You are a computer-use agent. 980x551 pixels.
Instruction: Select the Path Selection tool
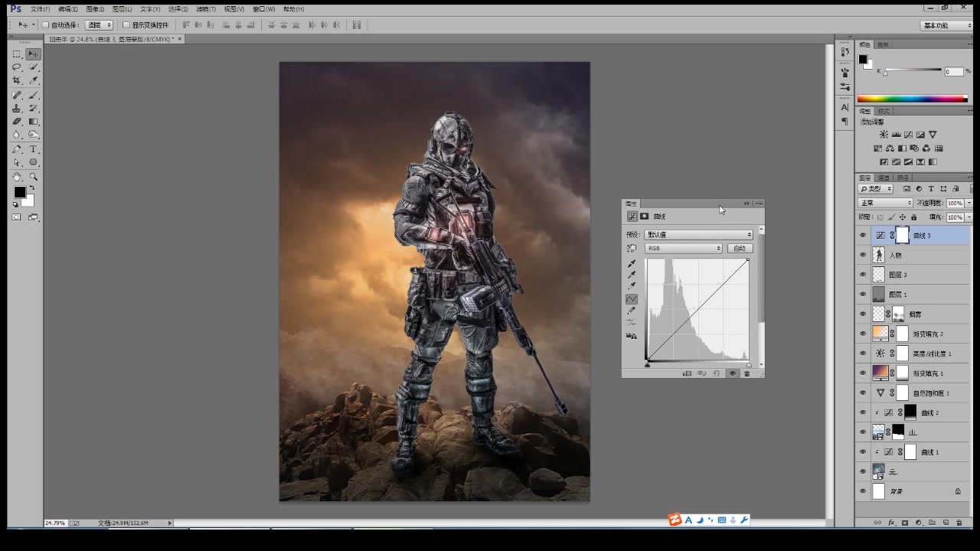pos(17,162)
